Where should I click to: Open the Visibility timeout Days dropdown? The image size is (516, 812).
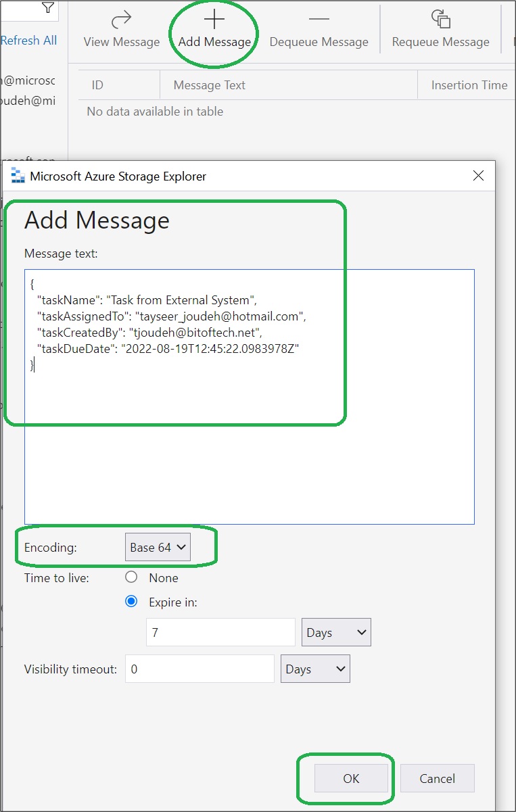(x=315, y=669)
